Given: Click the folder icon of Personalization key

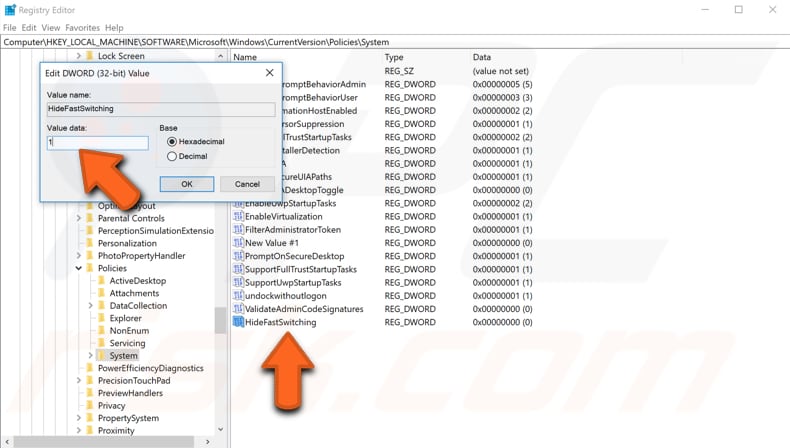Looking at the screenshot, I should click(90, 243).
